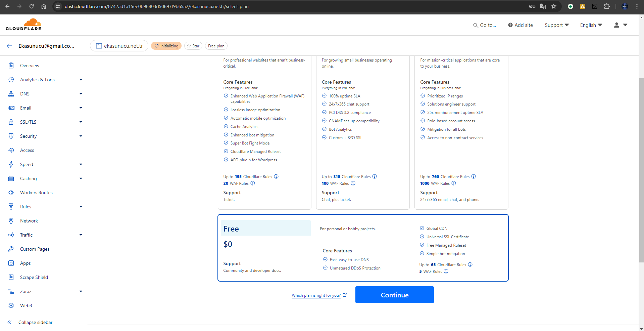The image size is (644, 331).
Task: Expand the Caching submenu arrow
Action: click(81, 178)
